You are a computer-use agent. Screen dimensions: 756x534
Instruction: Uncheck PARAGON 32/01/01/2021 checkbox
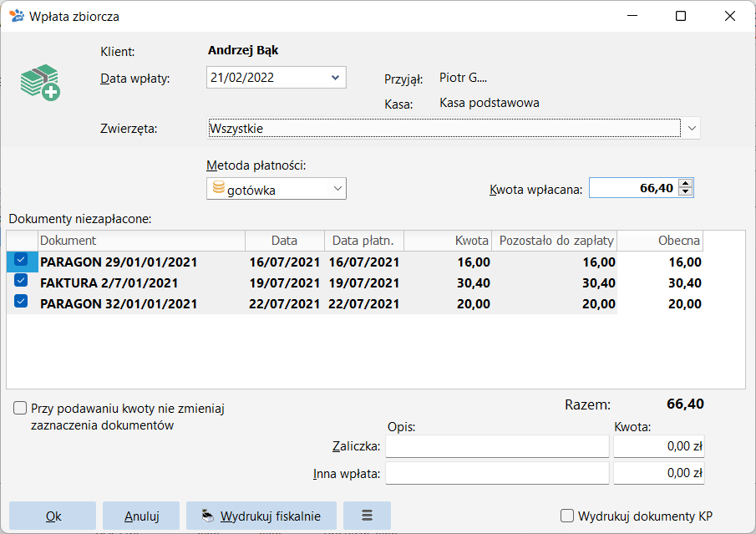tap(21, 301)
